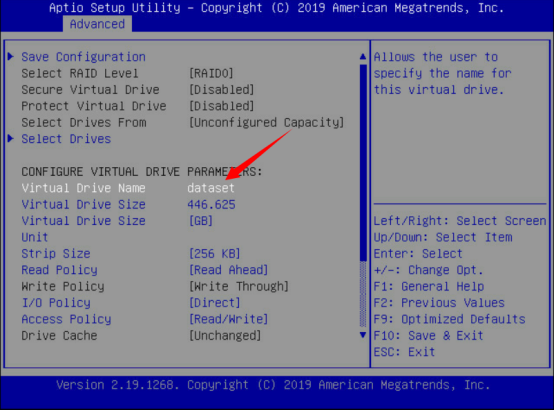Click the scrollbar up arrow
554x411 pixels.
[363, 57]
